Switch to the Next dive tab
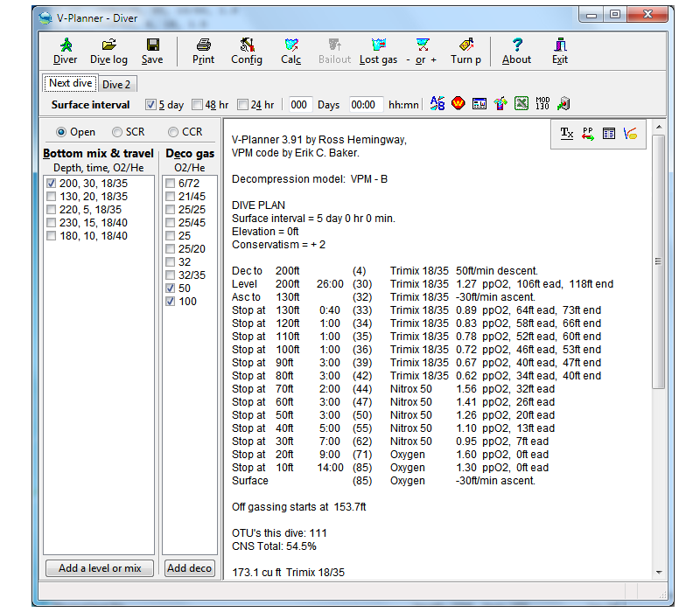The image size is (700, 612). coord(71,83)
